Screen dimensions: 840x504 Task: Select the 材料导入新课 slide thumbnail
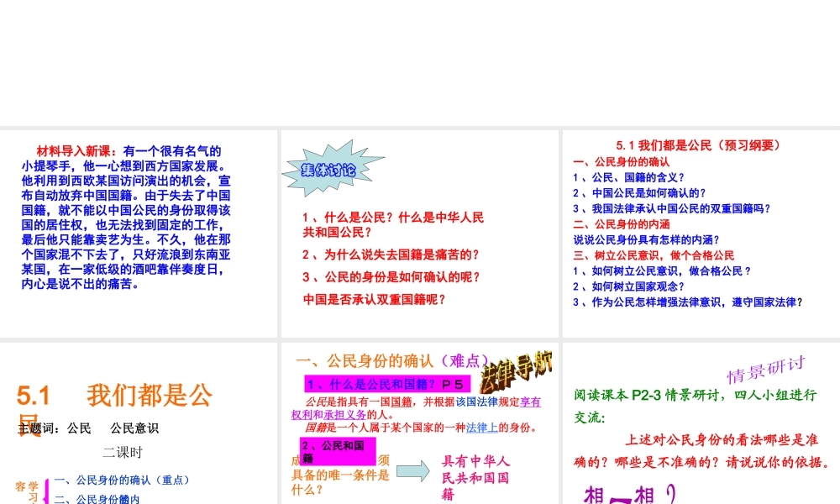coord(139,233)
